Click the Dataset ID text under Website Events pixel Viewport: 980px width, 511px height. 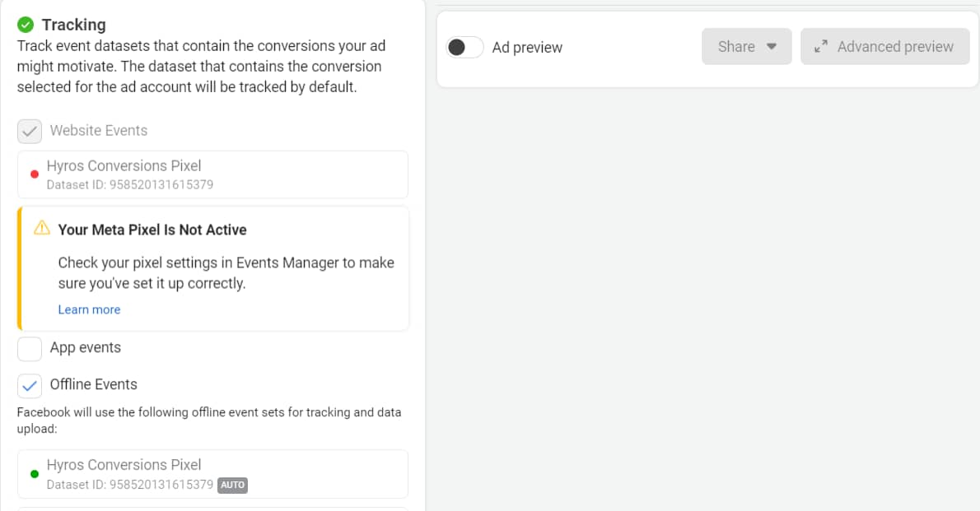(130, 185)
